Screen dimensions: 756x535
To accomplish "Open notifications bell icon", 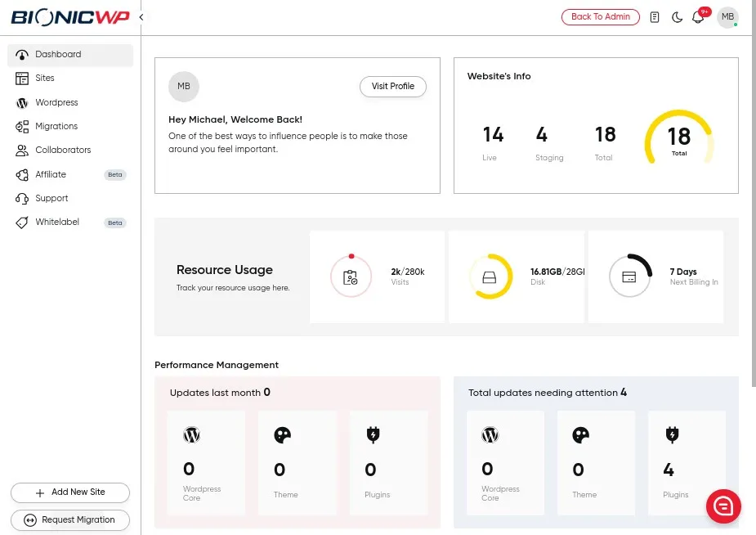I will 698,17.
